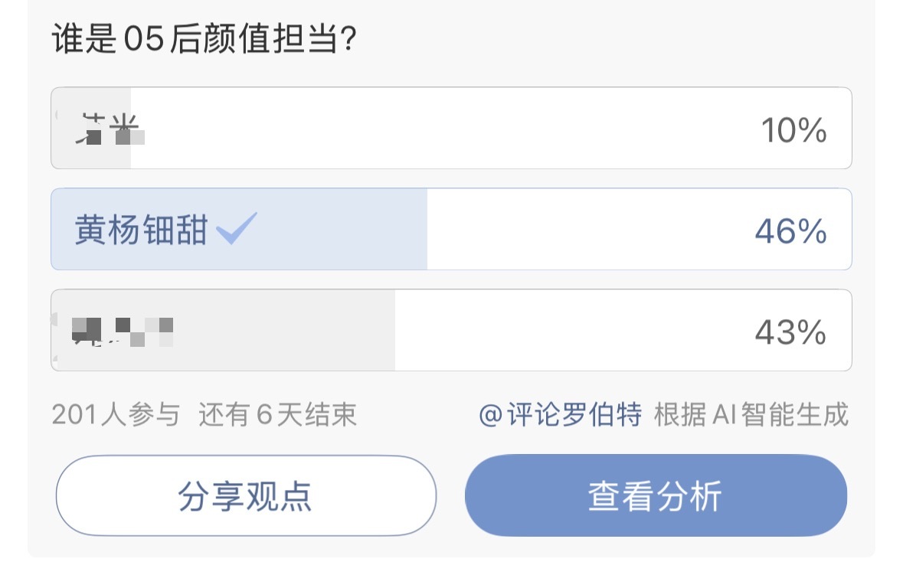Click the 还有6天结束 remaining time text
The height and width of the screenshot is (588, 903).
coord(278,415)
